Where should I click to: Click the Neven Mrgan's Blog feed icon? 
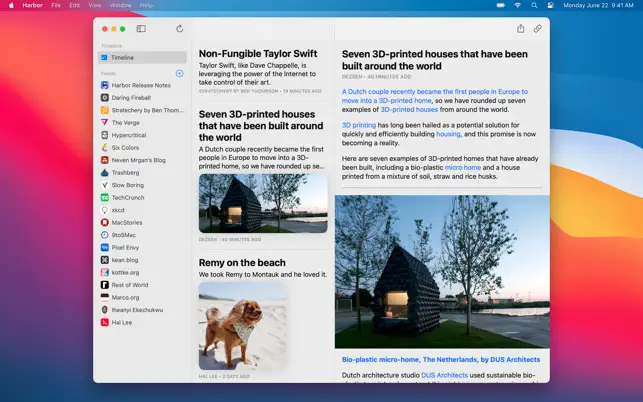[105, 160]
